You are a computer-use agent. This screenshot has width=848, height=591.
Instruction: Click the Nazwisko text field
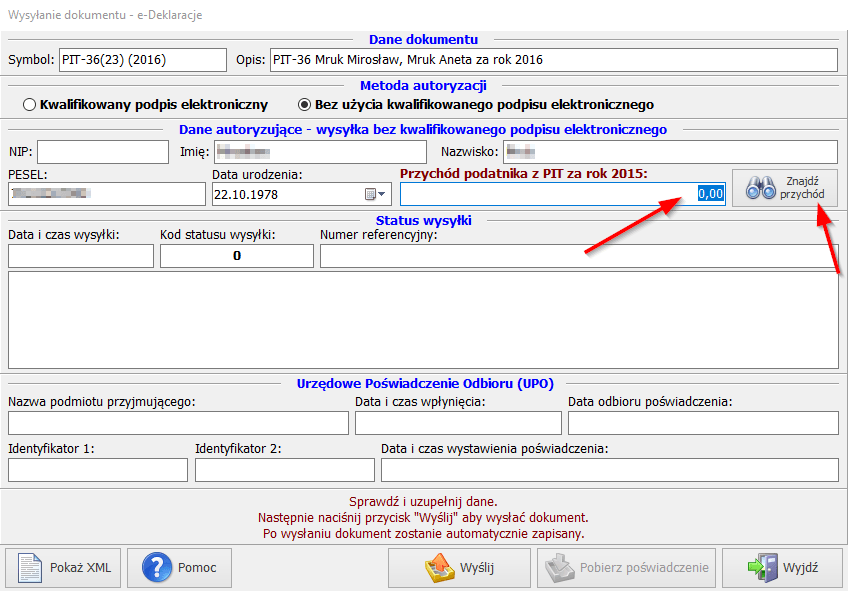point(669,152)
